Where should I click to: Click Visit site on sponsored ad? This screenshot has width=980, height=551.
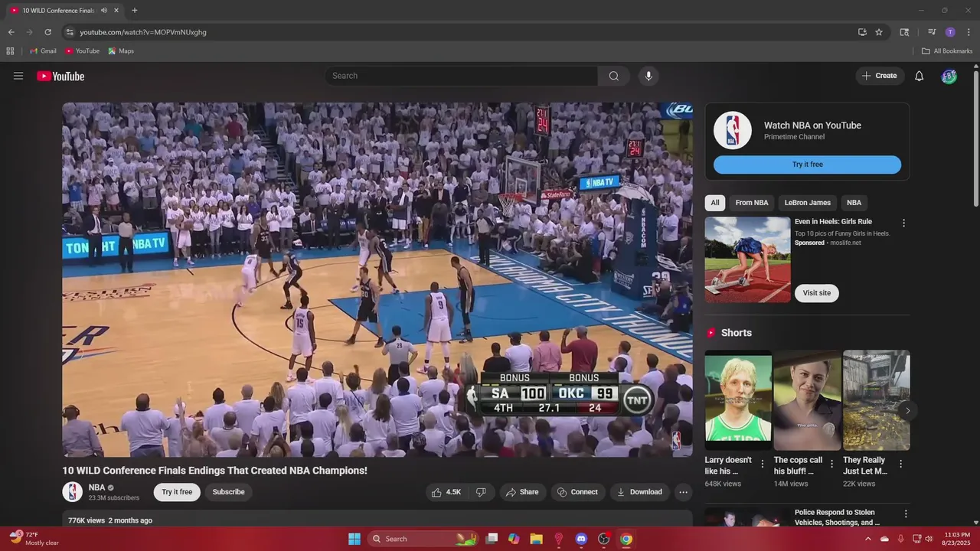[817, 293]
